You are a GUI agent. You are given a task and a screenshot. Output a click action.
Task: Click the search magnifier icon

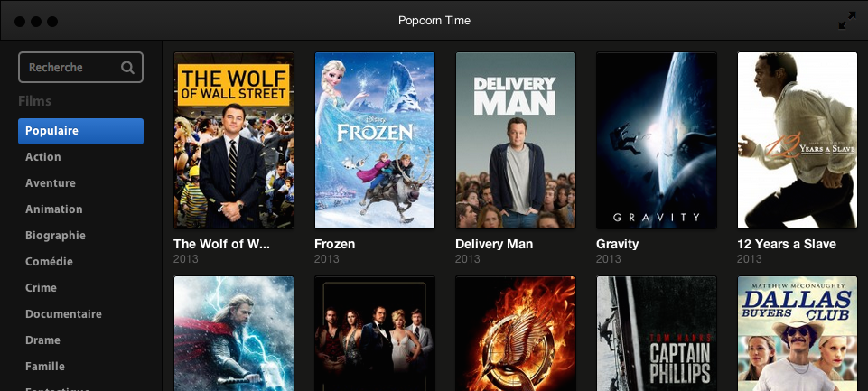click(x=127, y=68)
